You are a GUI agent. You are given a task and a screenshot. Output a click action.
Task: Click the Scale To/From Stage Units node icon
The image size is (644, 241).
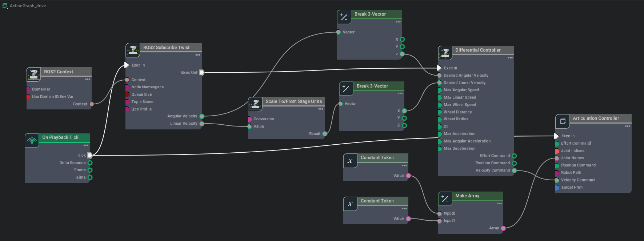pos(255,104)
